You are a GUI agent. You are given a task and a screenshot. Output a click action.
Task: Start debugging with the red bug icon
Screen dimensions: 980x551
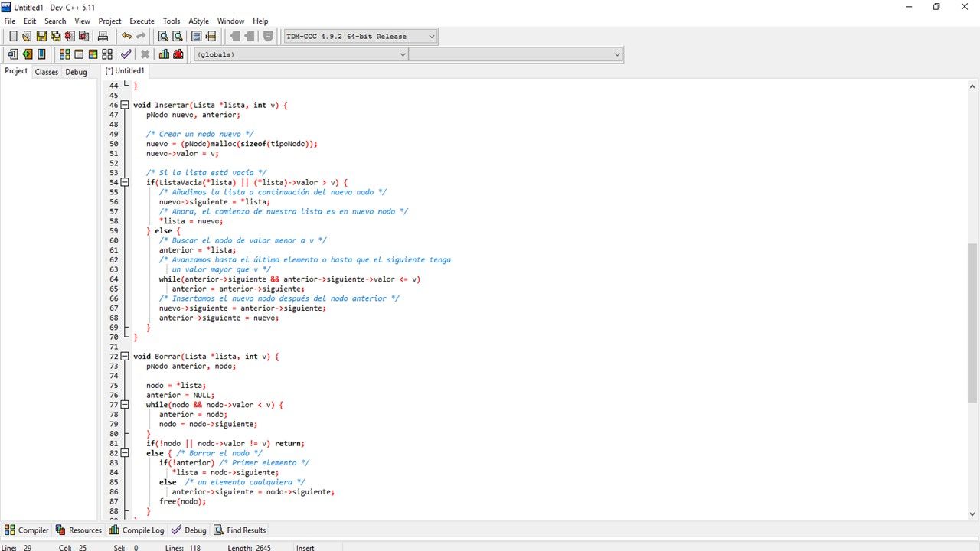[x=178, y=54]
